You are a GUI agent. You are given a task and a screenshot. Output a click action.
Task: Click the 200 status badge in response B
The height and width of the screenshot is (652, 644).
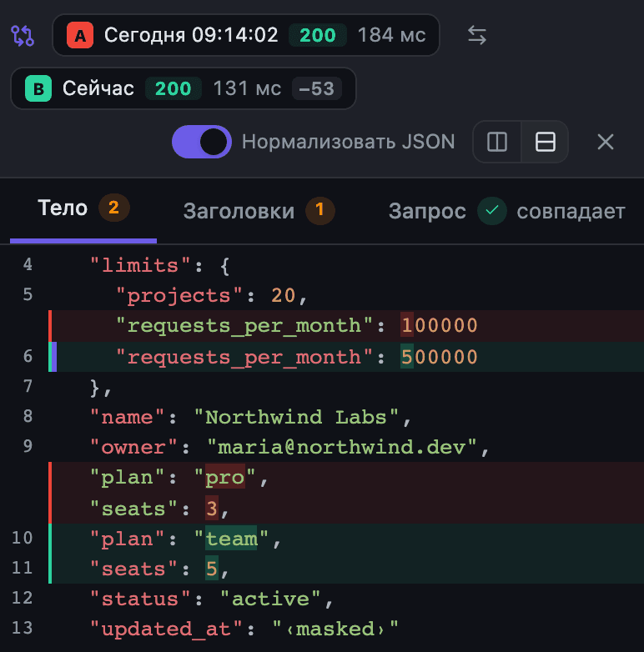tap(173, 88)
